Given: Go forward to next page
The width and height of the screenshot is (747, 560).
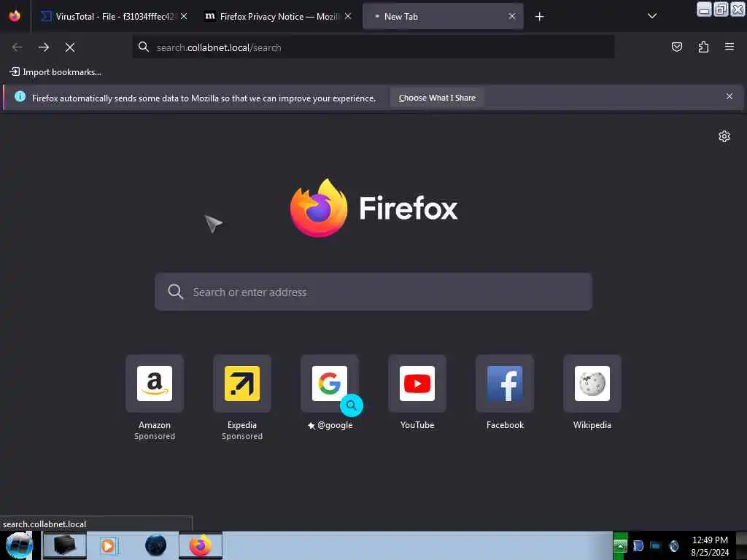Looking at the screenshot, I should click(43, 47).
